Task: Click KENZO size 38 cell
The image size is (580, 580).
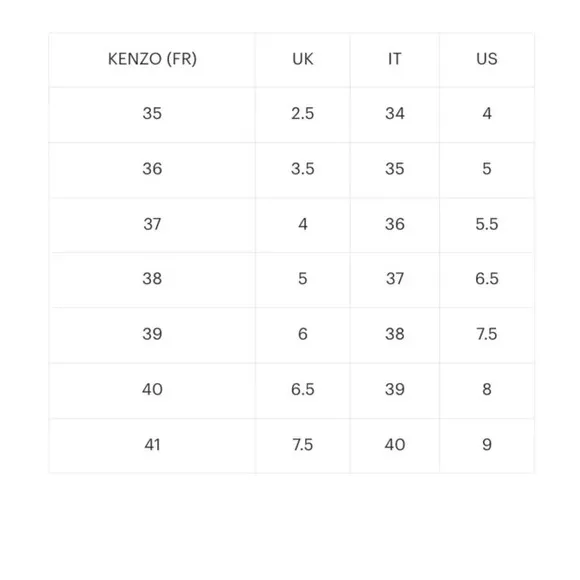Action: pos(152,279)
